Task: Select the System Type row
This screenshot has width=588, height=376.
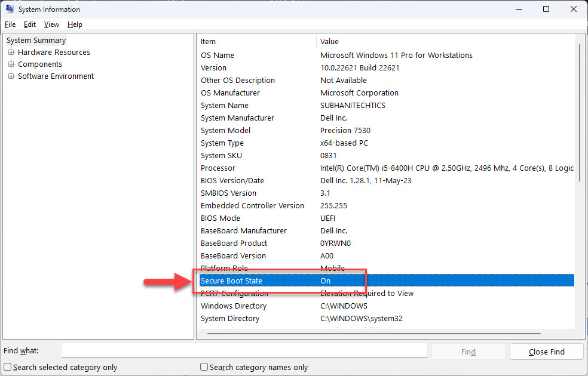Action: tap(387, 143)
